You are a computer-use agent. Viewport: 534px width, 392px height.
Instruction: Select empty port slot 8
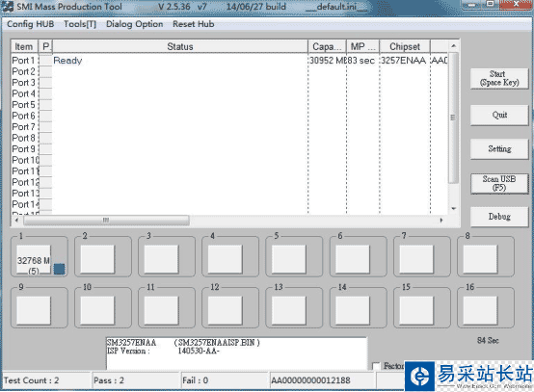click(480, 259)
